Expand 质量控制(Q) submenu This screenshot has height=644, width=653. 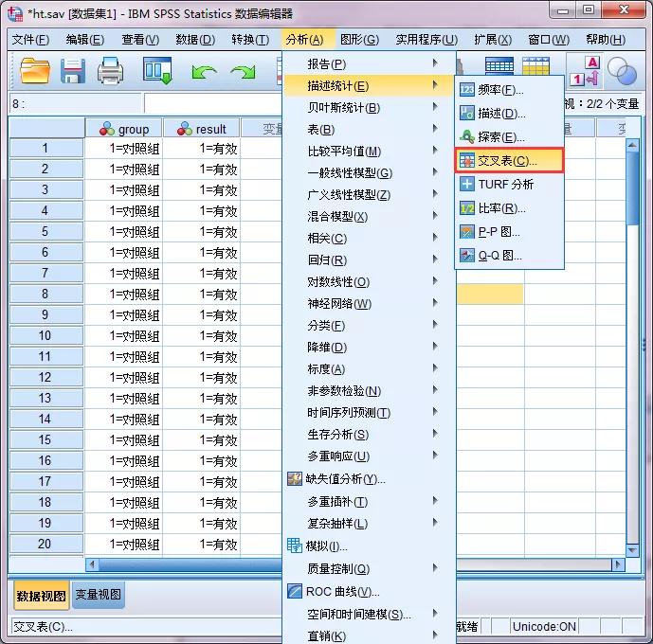tap(369, 568)
